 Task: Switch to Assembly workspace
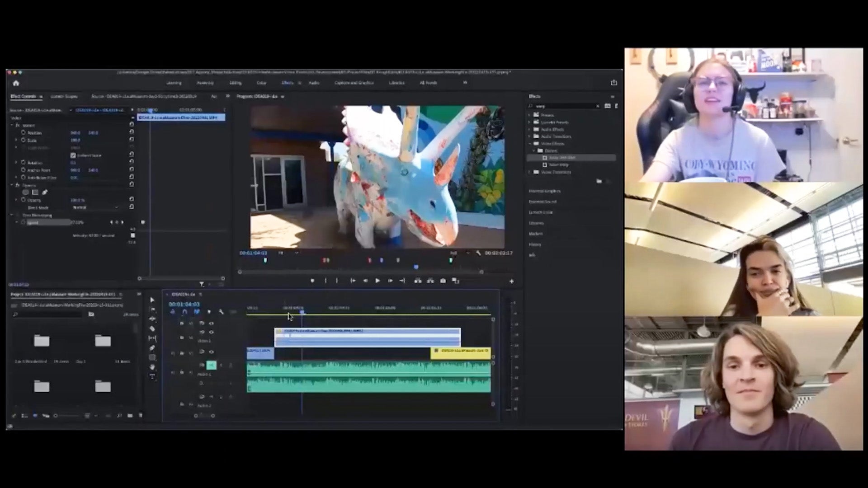[x=205, y=83]
